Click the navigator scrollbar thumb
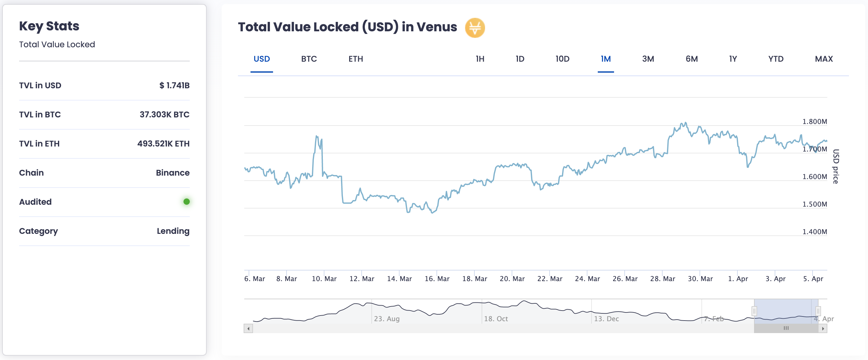 pos(786,328)
